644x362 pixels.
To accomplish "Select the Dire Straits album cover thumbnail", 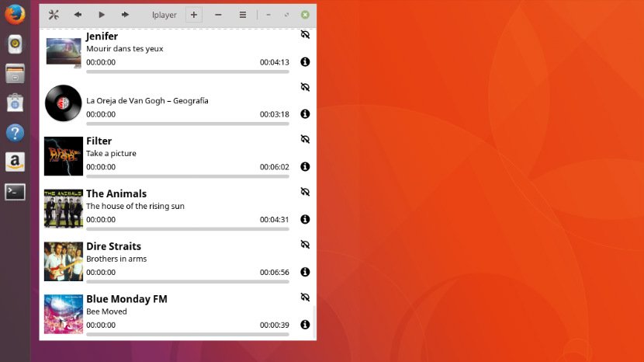I will click(x=64, y=261).
